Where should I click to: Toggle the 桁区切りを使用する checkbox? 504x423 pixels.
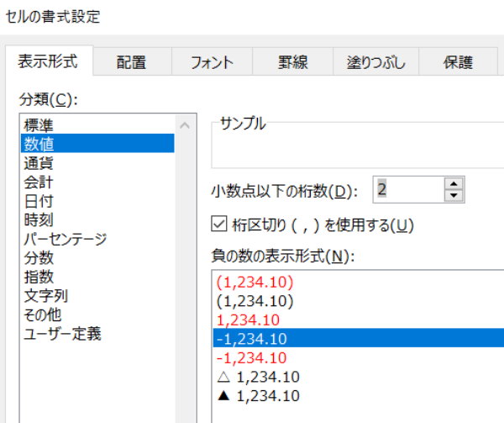pos(218,225)
